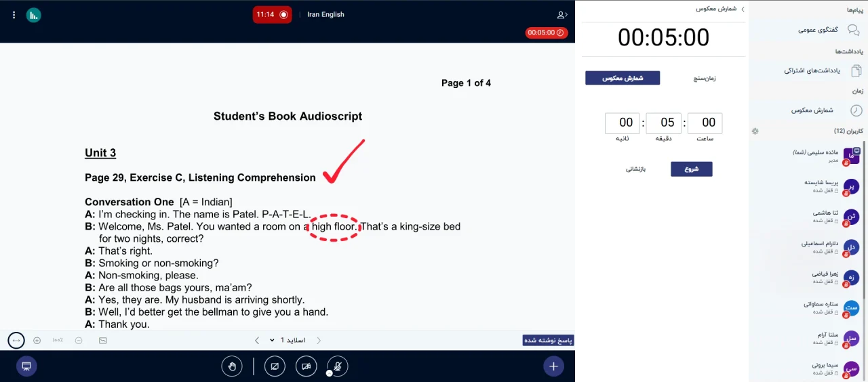Zoom in on the slide
Screen dimensions: 868x382
click(37, 340)
